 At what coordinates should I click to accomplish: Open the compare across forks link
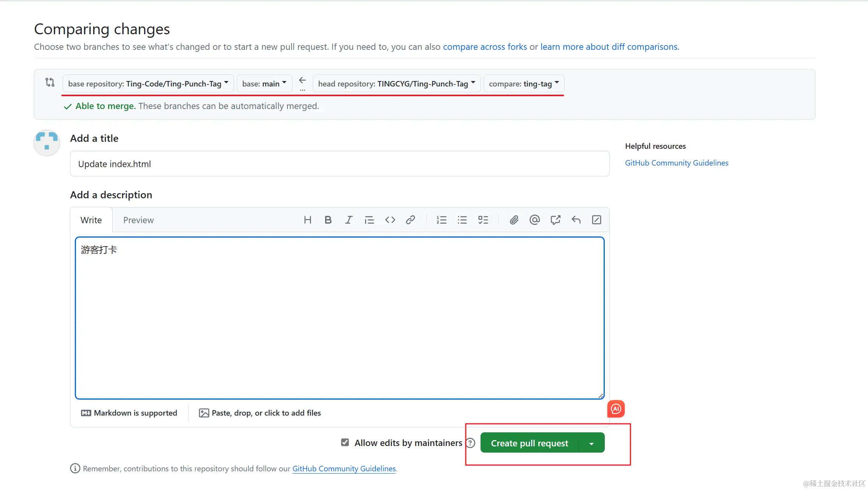[485, 47]
